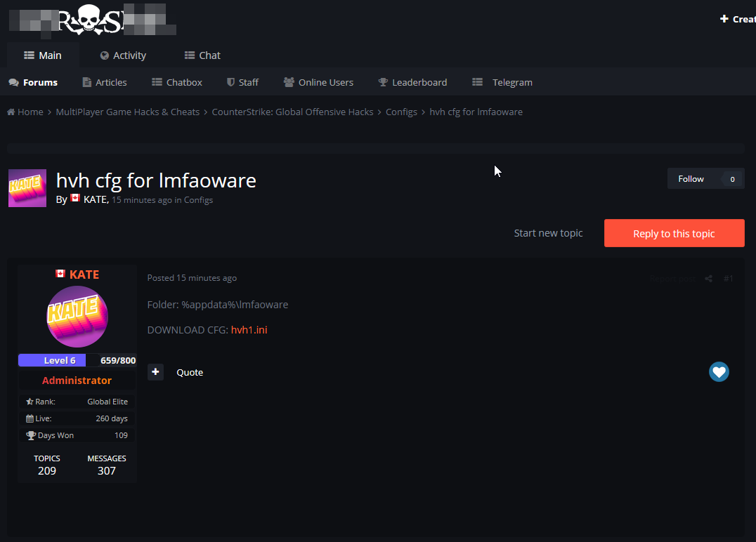Click Start new topic
The image size is (756, 542).
[548, 233]
